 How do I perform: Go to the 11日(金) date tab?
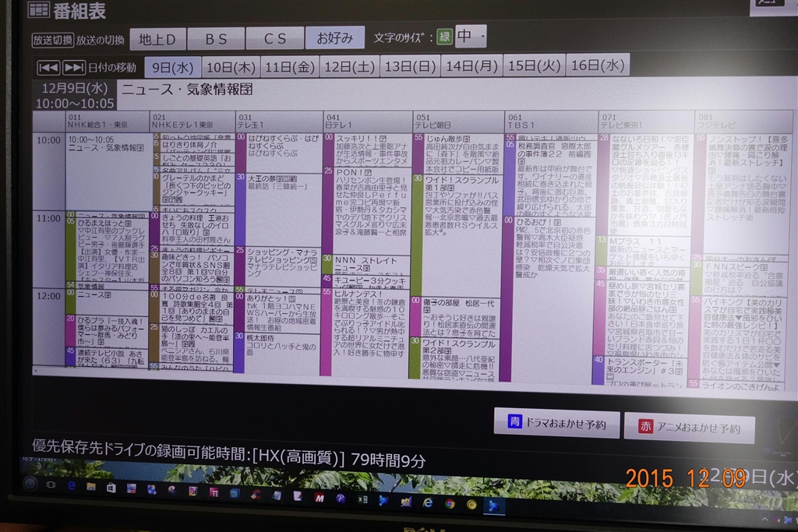click(x=290, y=67)
